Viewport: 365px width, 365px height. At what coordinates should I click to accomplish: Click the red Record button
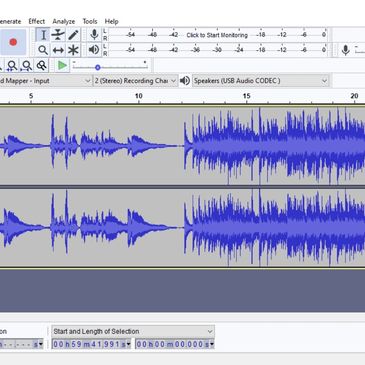13,42
